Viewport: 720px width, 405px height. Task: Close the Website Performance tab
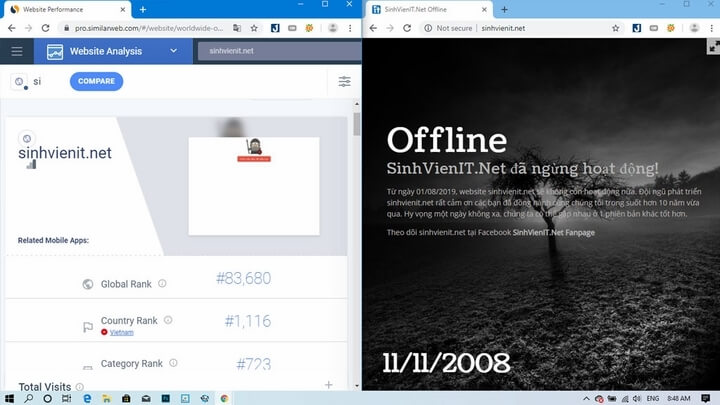(123, 9)
